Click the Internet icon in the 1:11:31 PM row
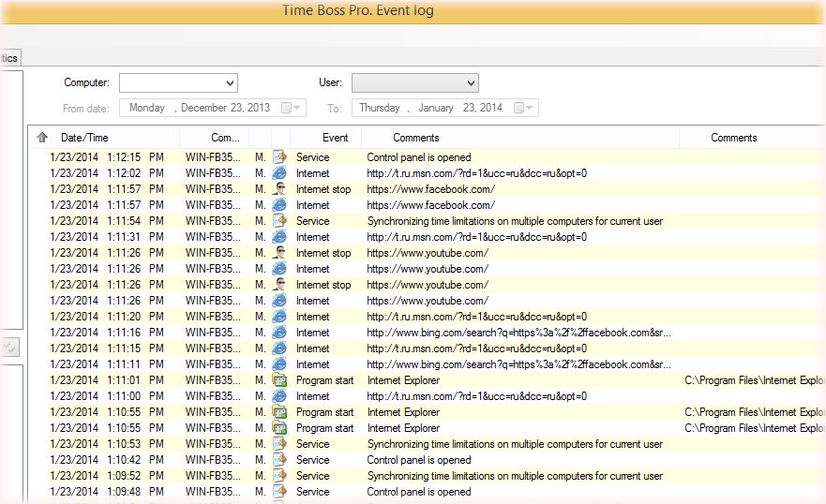 click(279, 237)
